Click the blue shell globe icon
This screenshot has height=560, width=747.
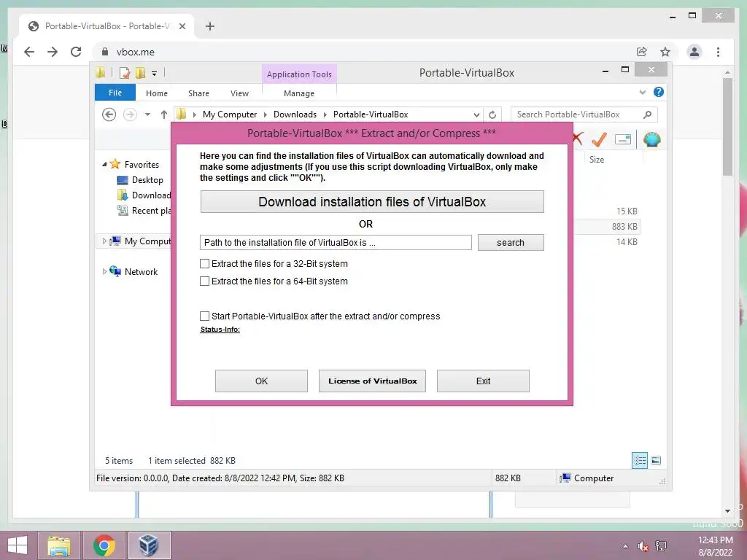[x=651, y=139]
